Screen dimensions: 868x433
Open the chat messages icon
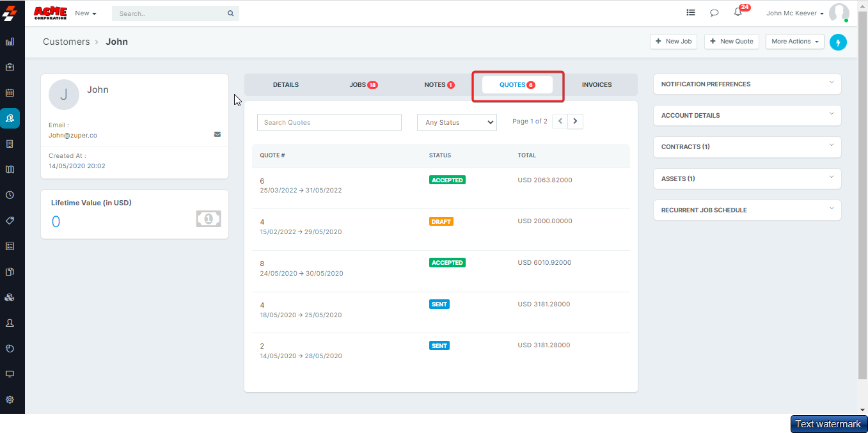714,13
